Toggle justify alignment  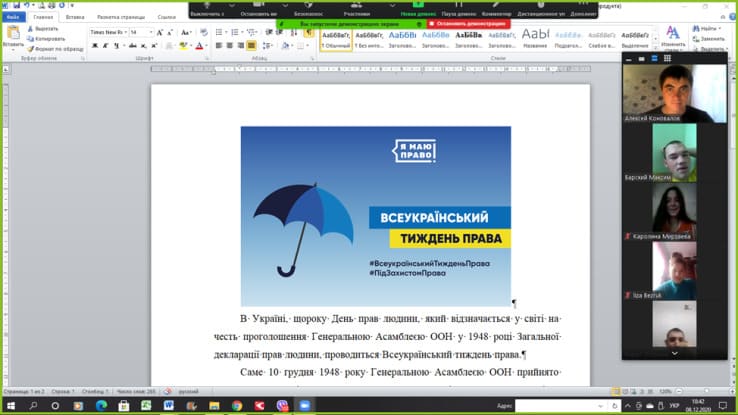point(251,46)
